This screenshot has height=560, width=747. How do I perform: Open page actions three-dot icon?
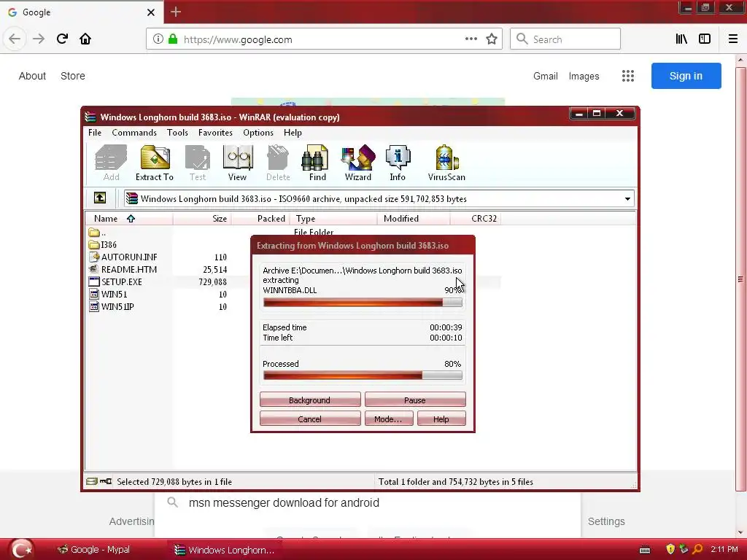(x=471, y=39)
